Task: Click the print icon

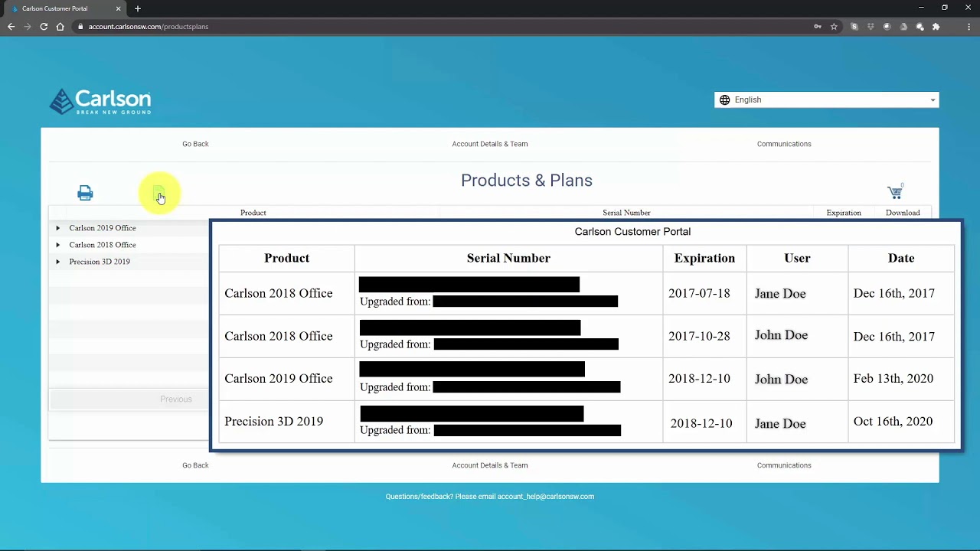Action: (x=85, y=193)
